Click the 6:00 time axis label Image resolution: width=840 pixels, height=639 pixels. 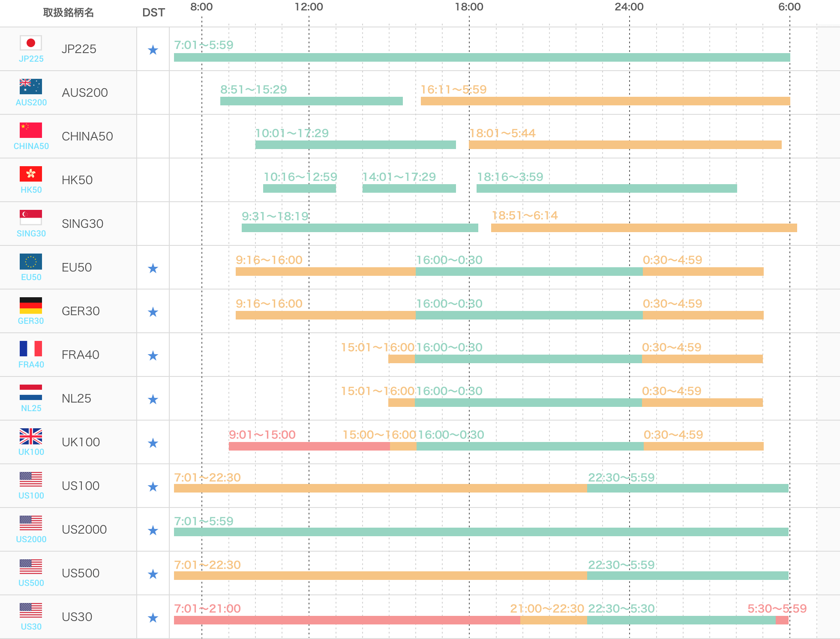[789, 7]
